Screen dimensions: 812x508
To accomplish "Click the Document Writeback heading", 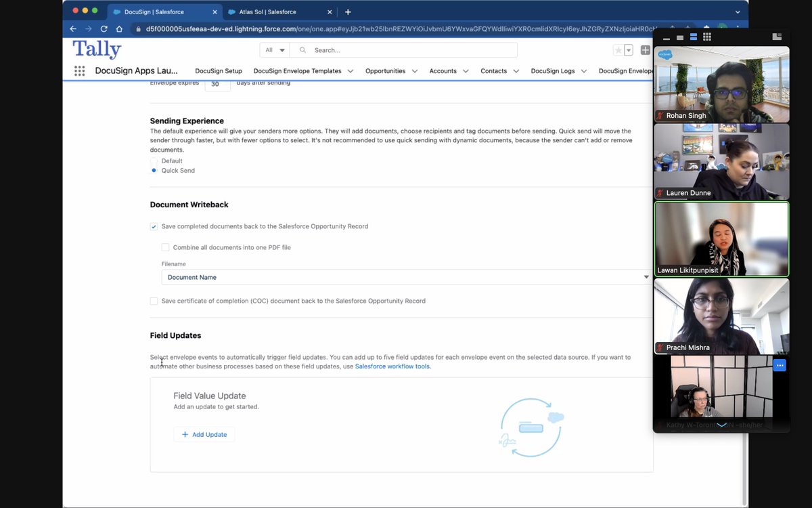I will 189,205.
